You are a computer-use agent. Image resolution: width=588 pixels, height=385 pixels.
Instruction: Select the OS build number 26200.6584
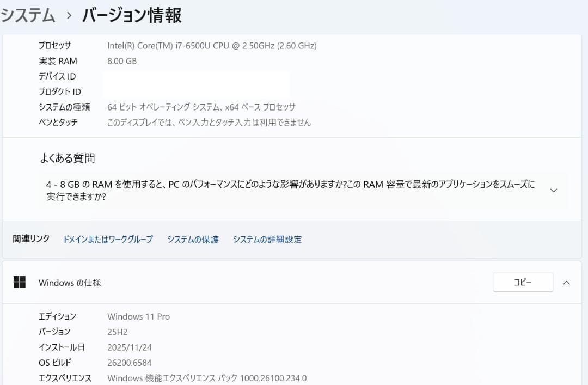(x=130, y=362)
